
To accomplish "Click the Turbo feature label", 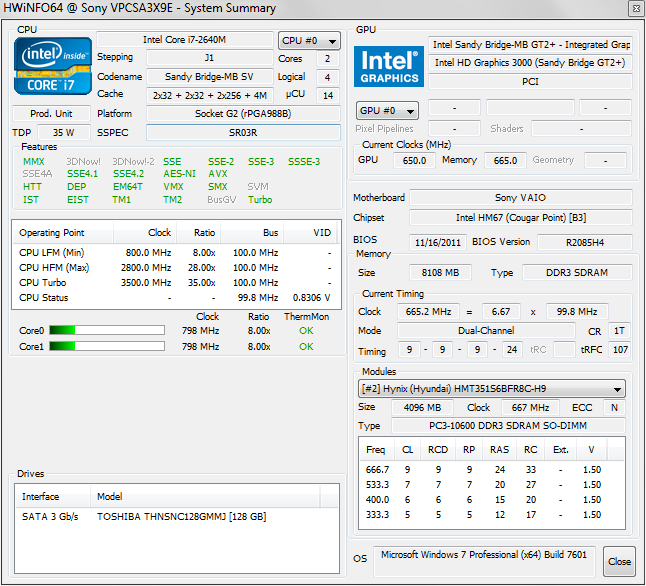I will (x=260, y=199).
